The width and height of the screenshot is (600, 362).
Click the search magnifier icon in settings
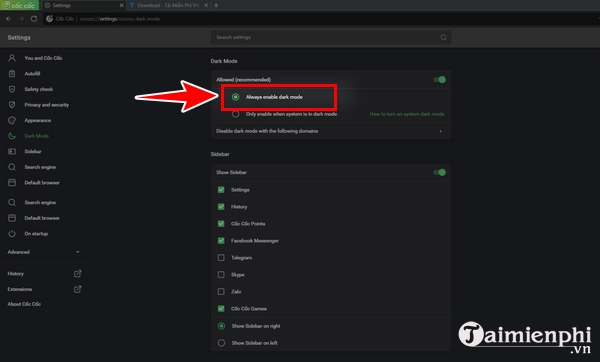coord(443,38)
